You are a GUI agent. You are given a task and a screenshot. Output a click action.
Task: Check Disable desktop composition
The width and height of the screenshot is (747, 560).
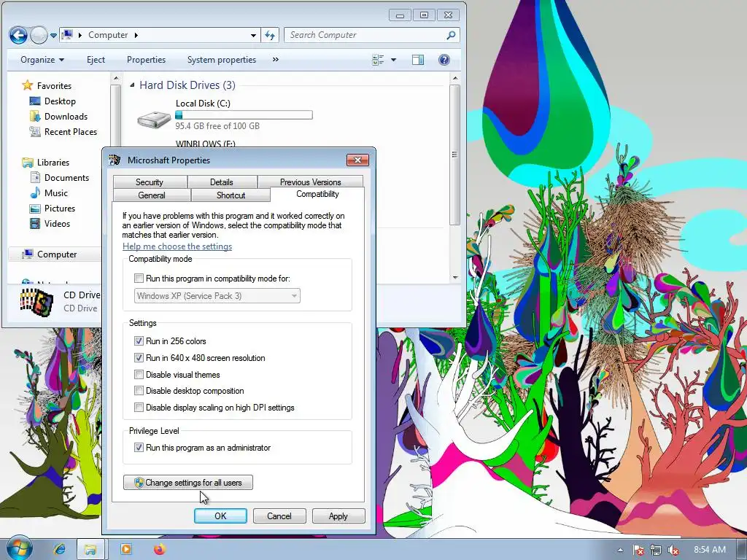click(x=139, y=391)
